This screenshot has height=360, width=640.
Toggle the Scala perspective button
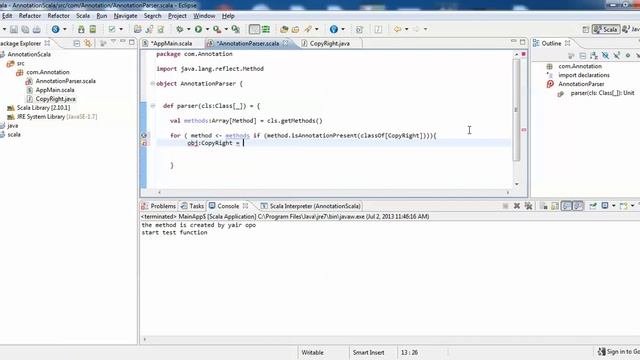tap(606, 29)
